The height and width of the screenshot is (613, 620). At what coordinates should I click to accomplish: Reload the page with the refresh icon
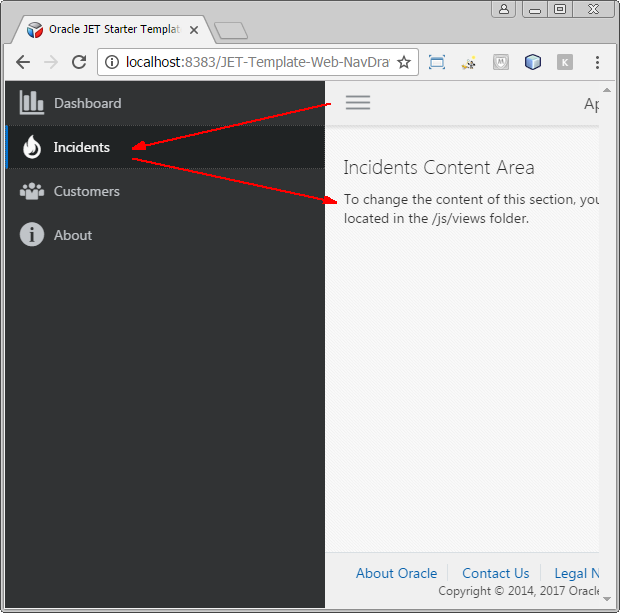click(x=79, y=62)
